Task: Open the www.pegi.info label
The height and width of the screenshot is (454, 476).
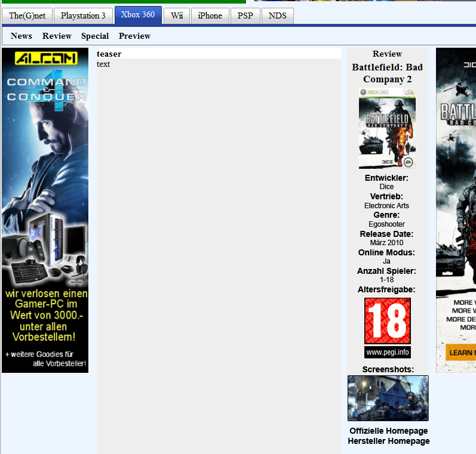Action: 388,352
